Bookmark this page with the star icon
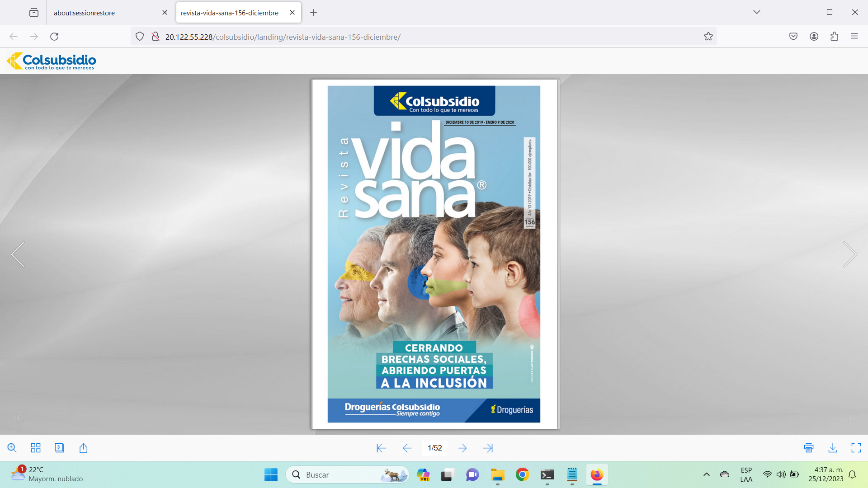868x488 pixels. (708, 37)
